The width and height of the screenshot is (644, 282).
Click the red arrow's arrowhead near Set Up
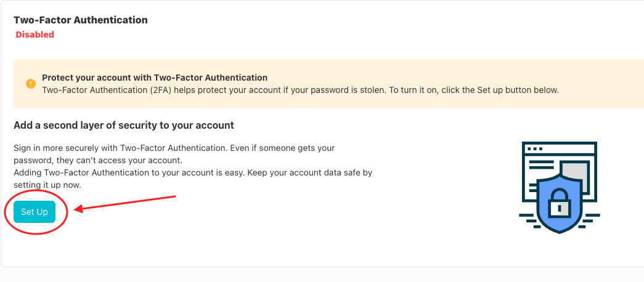click(79, 210)
